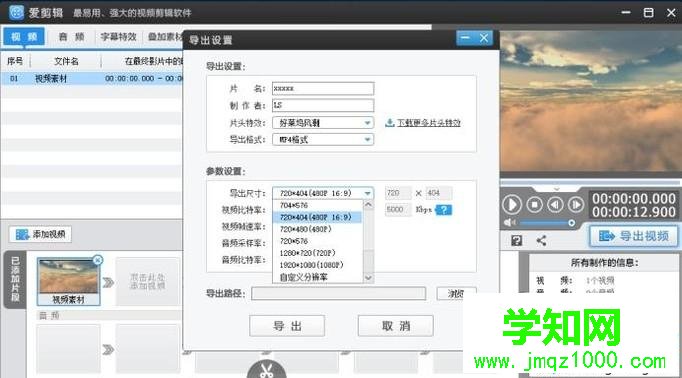Click 添加视频 add video button
This screenshot has width=682, height=378.
tap(40, 234)
